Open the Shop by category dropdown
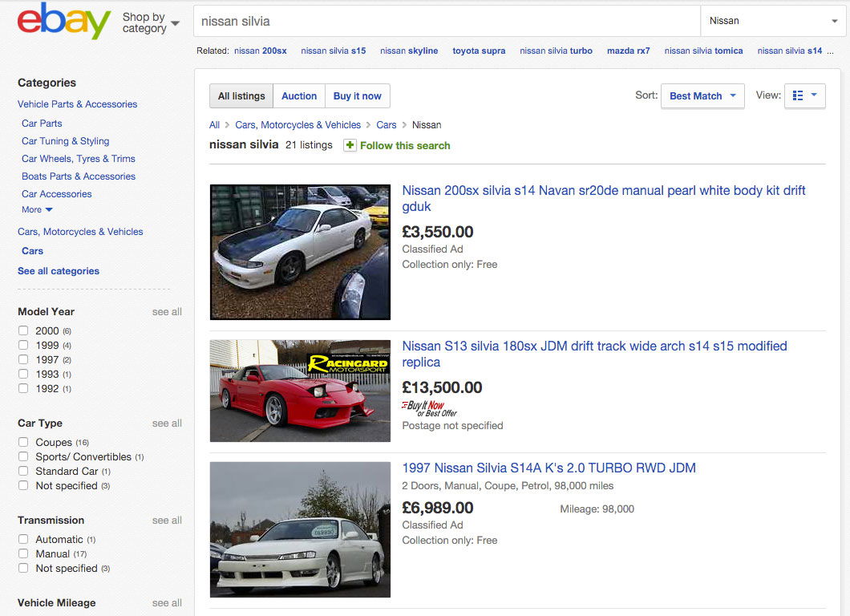The width and height of the screenshot is (850, 616). click(150, 22)
